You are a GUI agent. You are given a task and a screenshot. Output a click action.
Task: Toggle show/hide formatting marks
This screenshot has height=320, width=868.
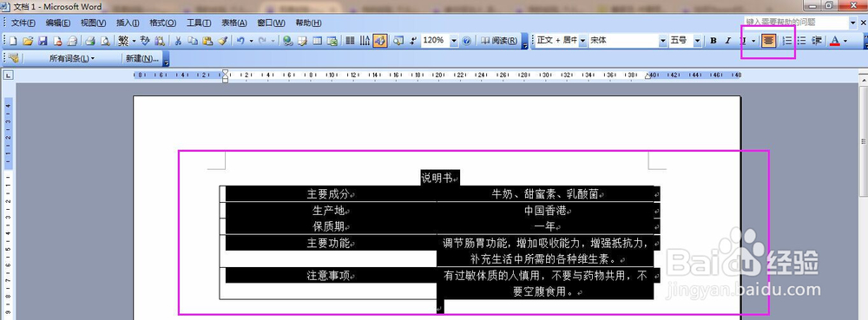(x=413, y=41)
